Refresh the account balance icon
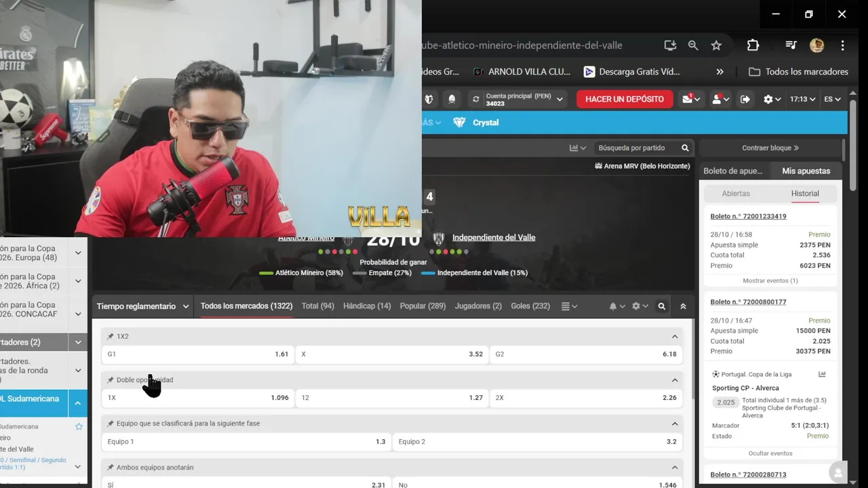 tap(476, 99)
